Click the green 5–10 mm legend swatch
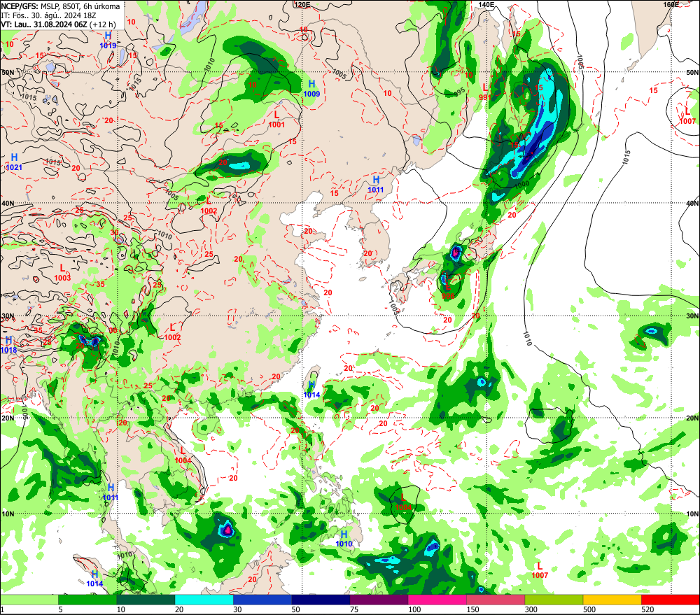700x615 pixels. (x=87, y=600)
